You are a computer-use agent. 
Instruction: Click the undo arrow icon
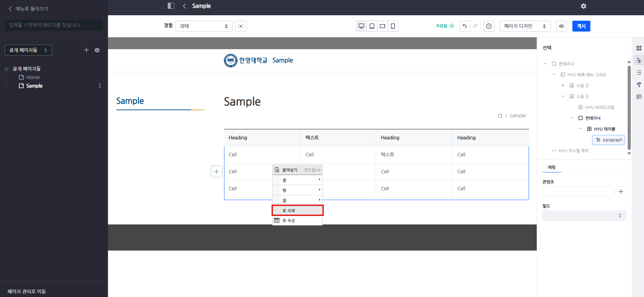464,26
